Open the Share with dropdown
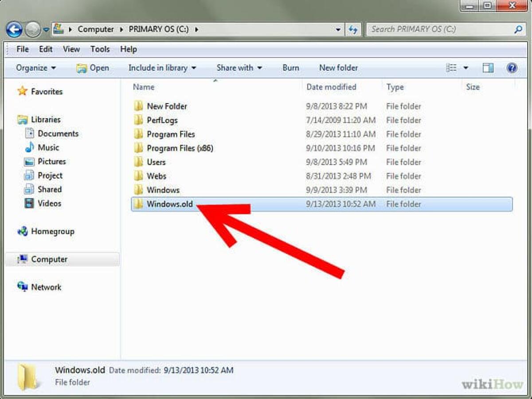 click(239, 68)
